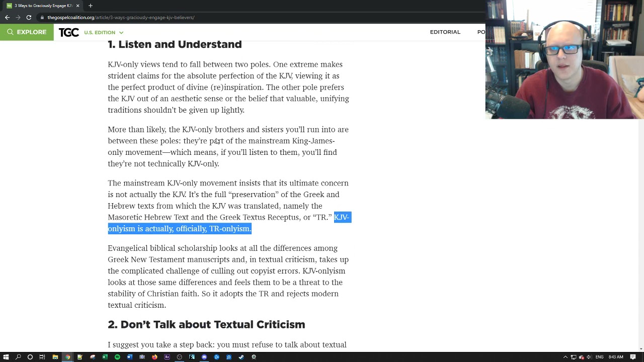Click the paragraph starting 'More than likely'

point(228,146)
